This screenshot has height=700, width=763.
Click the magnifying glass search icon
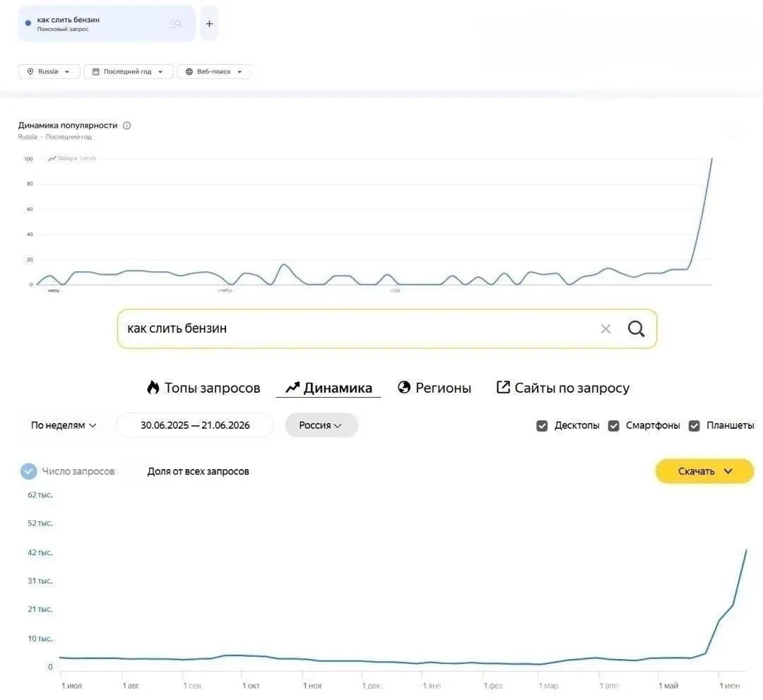[636, 329]
